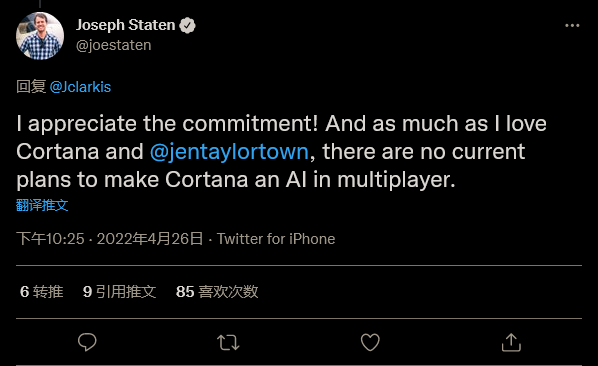Open Joseph Staten's profile picture
This screenshot has height=366, width=598.
click(40, 36)
